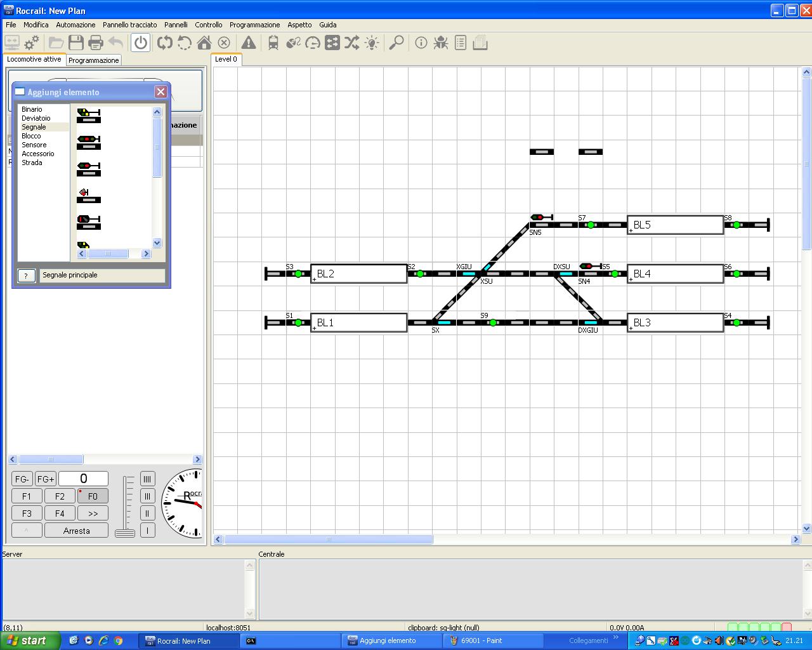This screenshot has width=812, height=650.
Task: Toggle locomotive function F1
Action: [x=27, y=496]
